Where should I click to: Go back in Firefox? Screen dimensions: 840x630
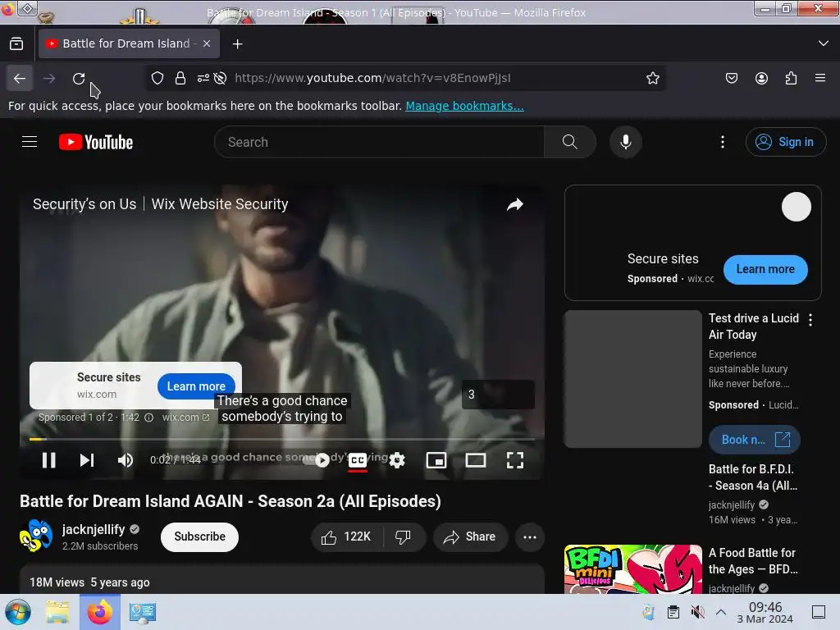20,78
